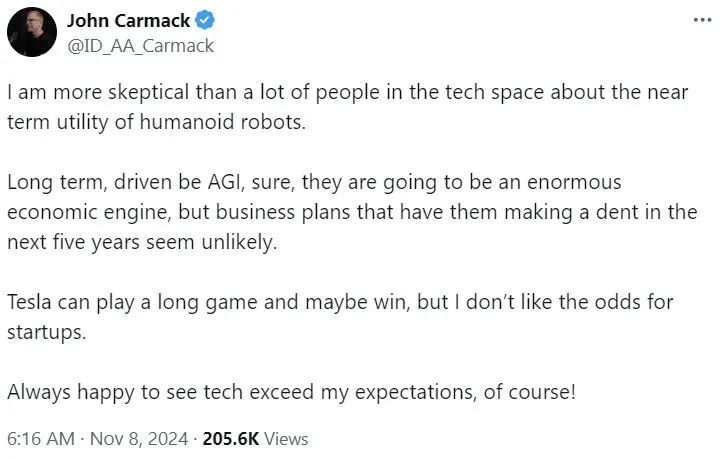
Task: Click the word "startups" in the tweet
Action: (x=44, y=331)
